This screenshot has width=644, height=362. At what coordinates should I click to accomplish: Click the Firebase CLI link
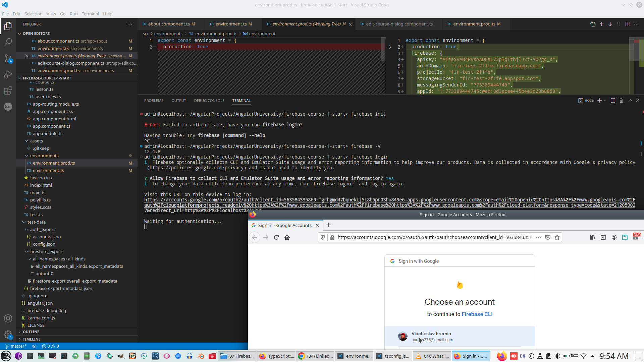pyautogui.click(x=477, y=314)
